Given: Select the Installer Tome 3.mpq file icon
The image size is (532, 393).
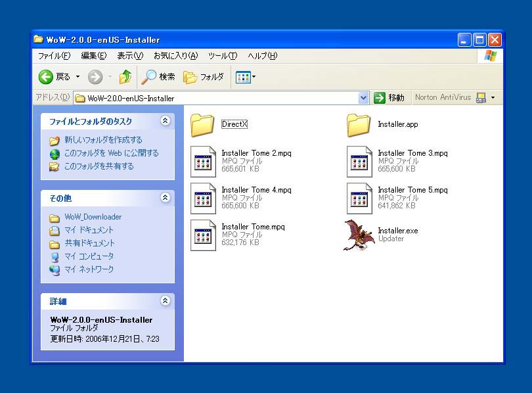Looking at the screenshot, I should click(x=359, y=162).
